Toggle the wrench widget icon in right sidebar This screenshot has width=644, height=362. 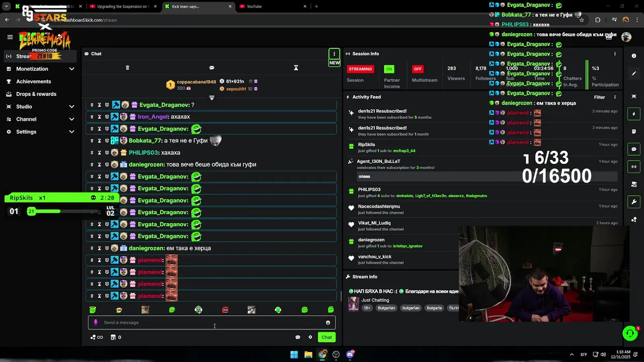pos(634,202)
